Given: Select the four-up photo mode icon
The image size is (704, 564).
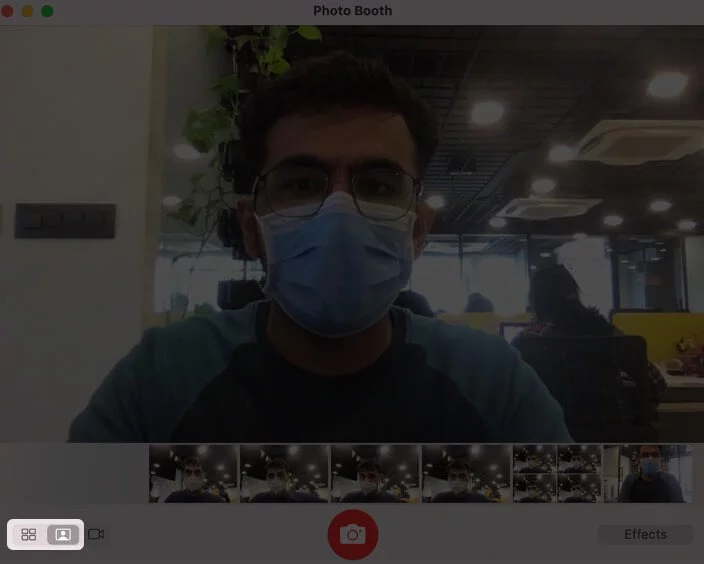Looking at the screenshot, I should click(29, 534).
